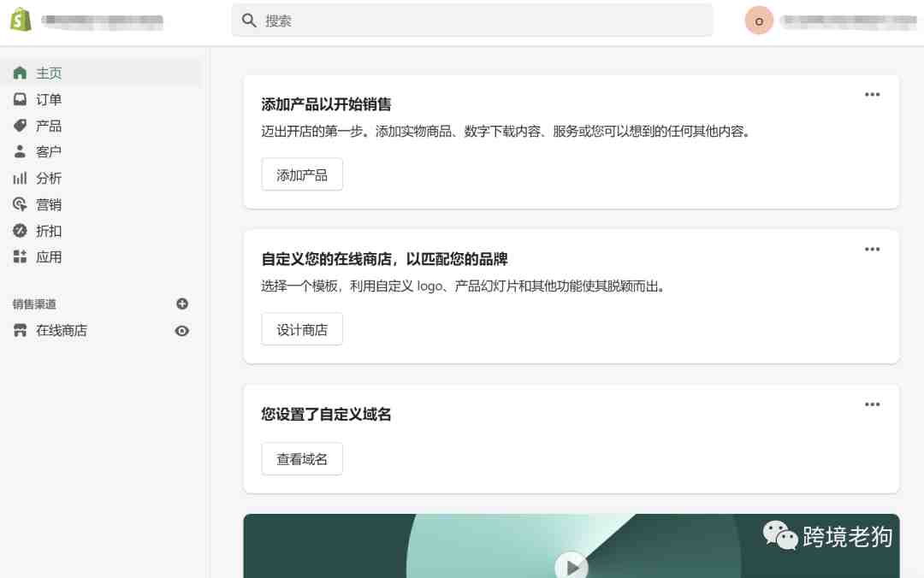This screenshot has width=924, height=578.
Task: Click the Shopify logo icon
Action: [21, 20]
